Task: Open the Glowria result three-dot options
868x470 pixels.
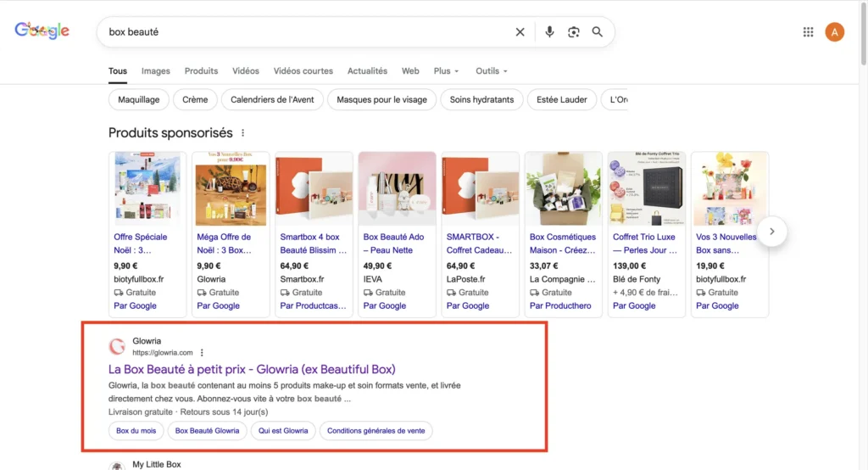Action: 202,353
